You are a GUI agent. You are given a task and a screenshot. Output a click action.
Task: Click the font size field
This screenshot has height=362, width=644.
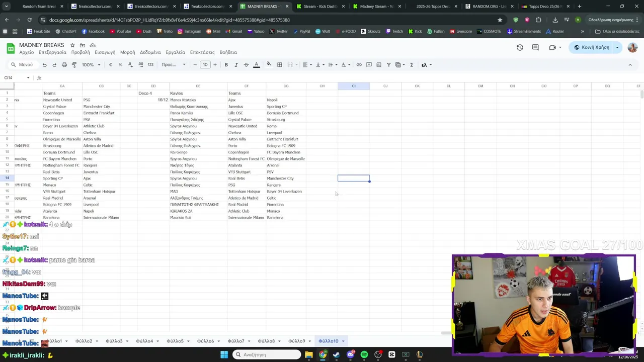pos(205,65)
